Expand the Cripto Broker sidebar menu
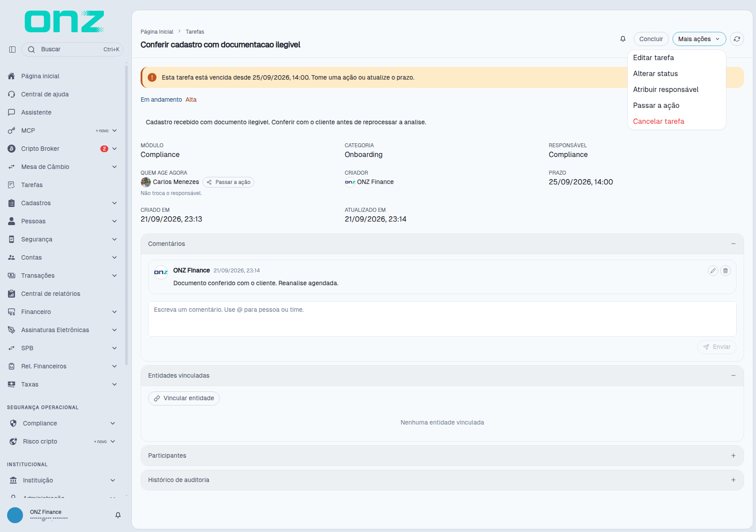The height and width of the screenshot is (532, 756). pos(115,149)
